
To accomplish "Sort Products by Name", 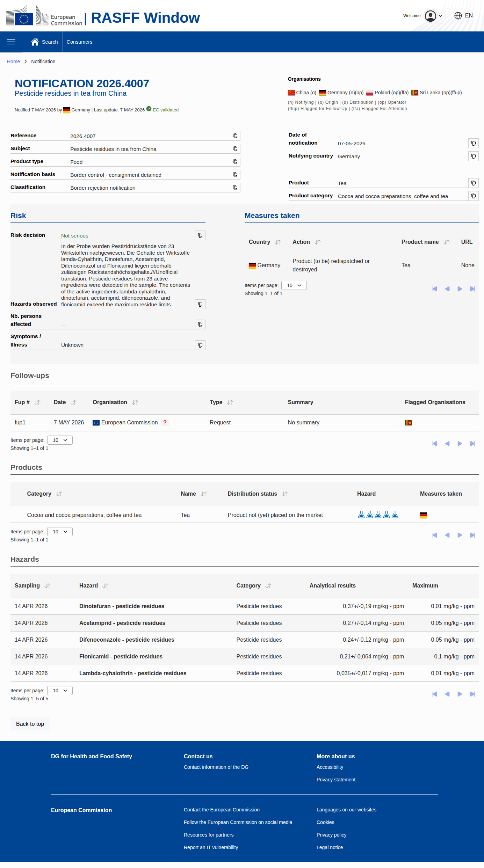I will point(204,494).
